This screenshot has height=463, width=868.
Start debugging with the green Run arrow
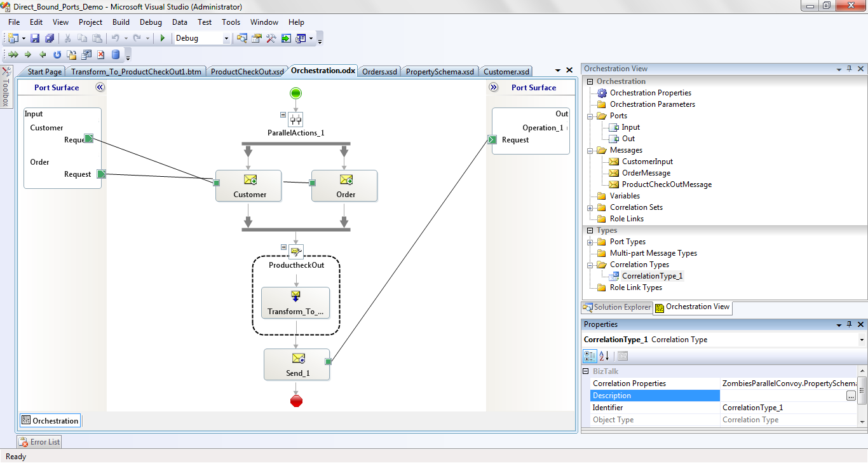(x=162, y=38)
